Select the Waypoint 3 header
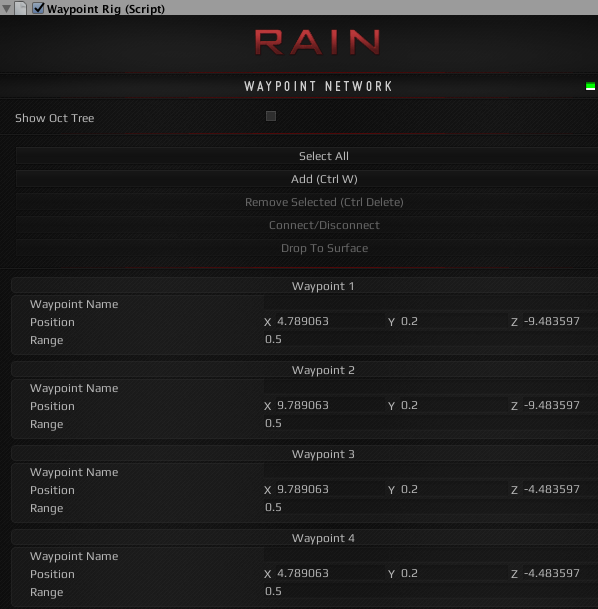Screen dimensions: 598x609 tap(305, 454)
